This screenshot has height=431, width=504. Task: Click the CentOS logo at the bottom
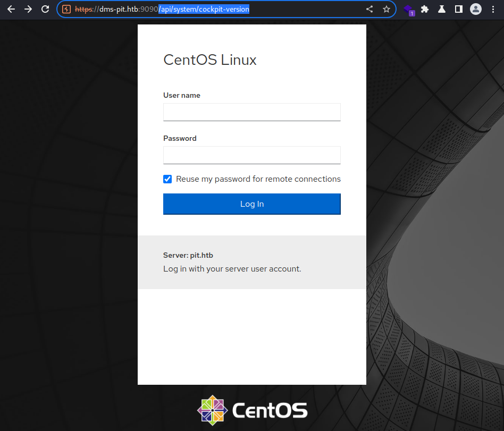click(253, 410)
